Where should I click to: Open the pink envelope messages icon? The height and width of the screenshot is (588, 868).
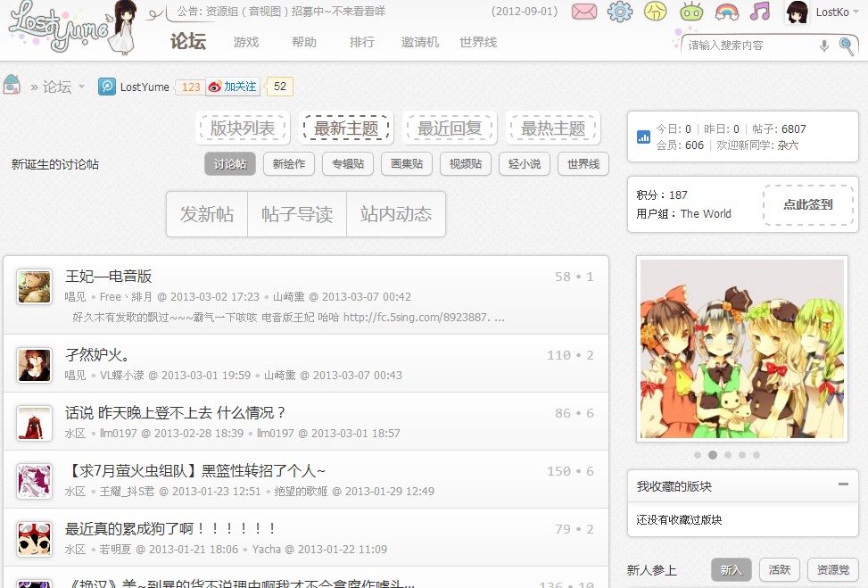click(x=584, y=12)
